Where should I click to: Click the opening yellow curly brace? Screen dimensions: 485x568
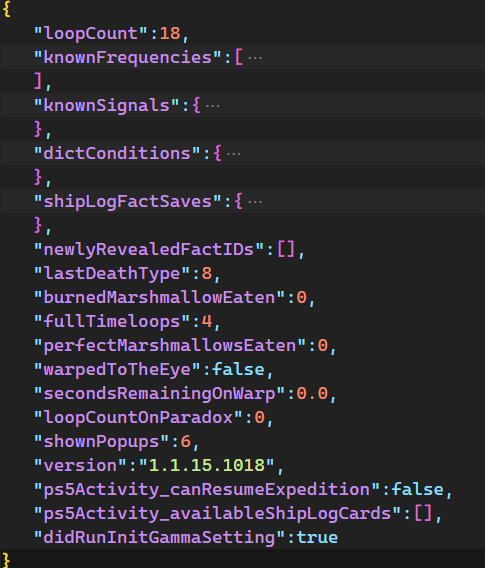(x=7, y=9)
